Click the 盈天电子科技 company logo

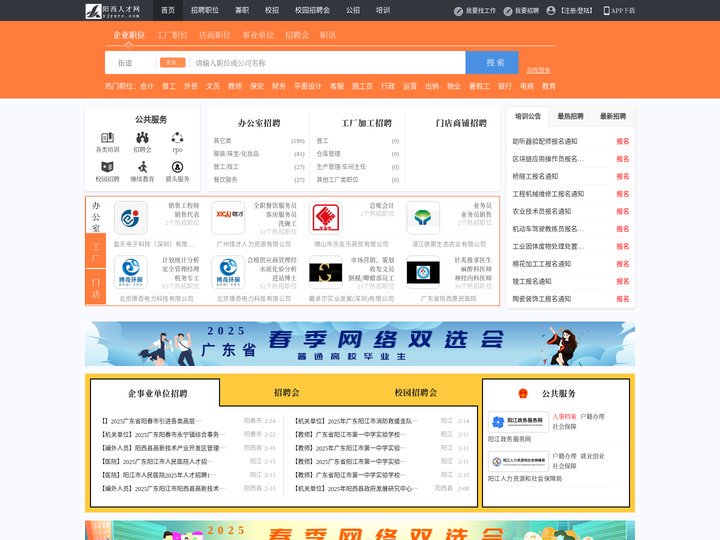(130, 218)
